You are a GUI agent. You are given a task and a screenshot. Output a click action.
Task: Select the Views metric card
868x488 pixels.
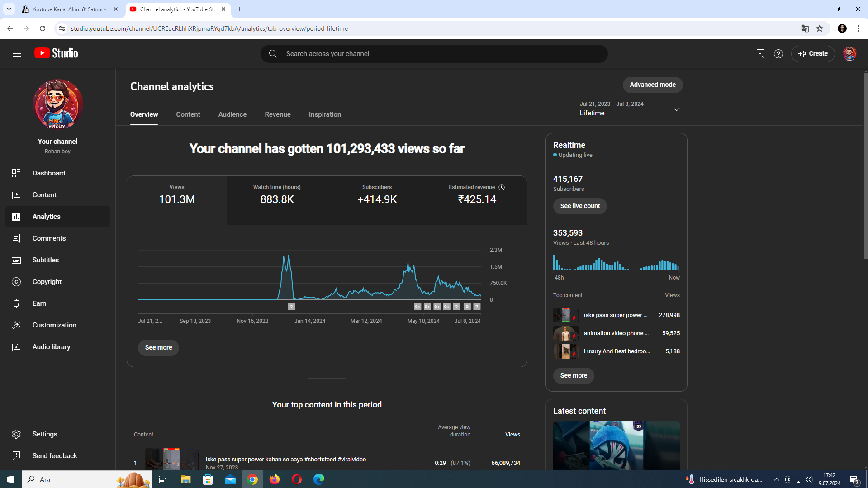click(177, 200)
